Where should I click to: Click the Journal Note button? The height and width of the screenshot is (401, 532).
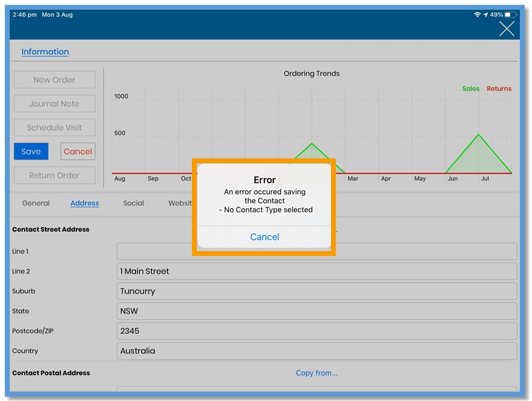(x=54, y=103)
